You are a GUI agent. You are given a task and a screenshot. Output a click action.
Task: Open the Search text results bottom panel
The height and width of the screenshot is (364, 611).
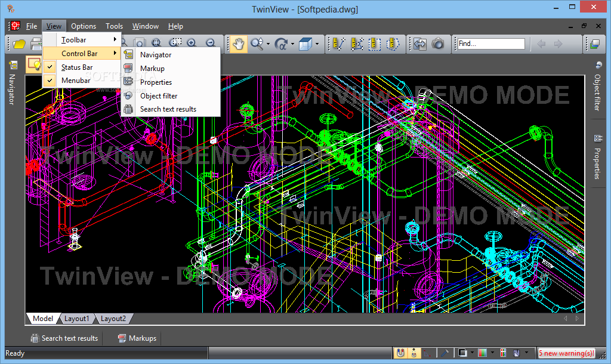click(x=64, y=338)
